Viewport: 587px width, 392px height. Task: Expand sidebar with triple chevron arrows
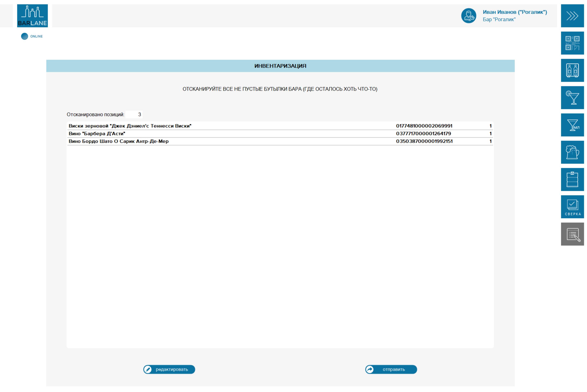coord(572,16)
